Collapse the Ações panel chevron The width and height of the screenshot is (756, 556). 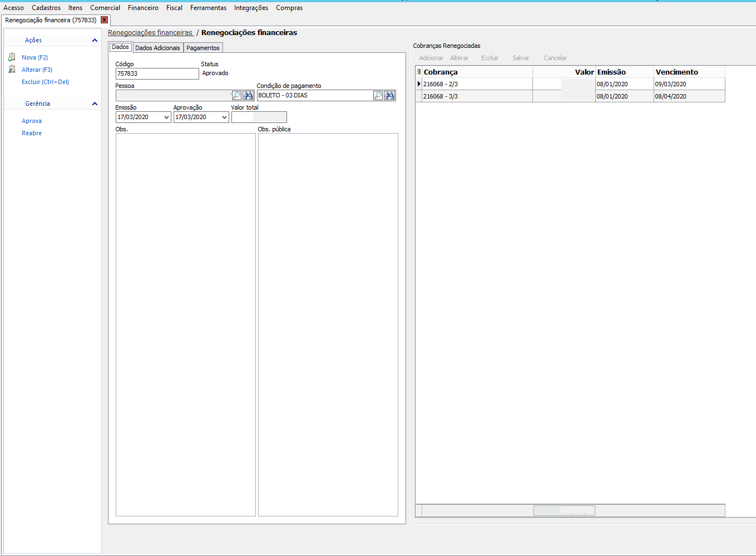click(95, 40)
